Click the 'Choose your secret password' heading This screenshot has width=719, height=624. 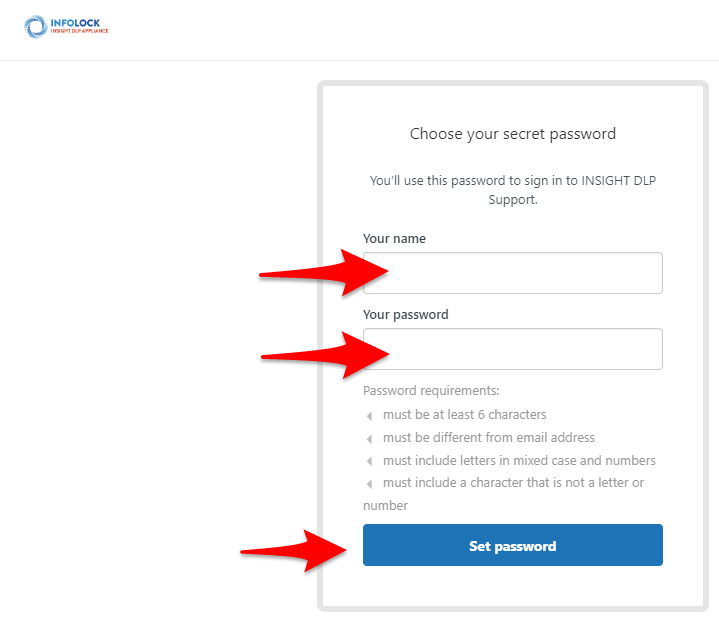513,134
